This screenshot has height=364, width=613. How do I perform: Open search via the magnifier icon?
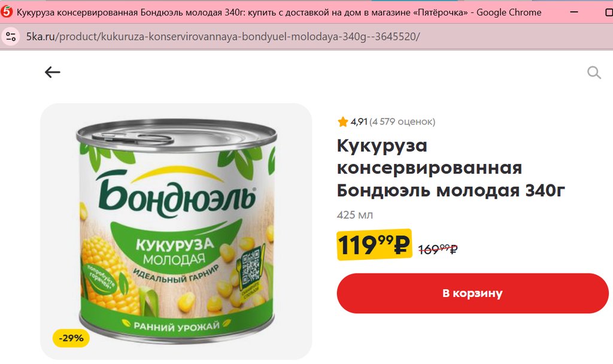coord(594,72)
